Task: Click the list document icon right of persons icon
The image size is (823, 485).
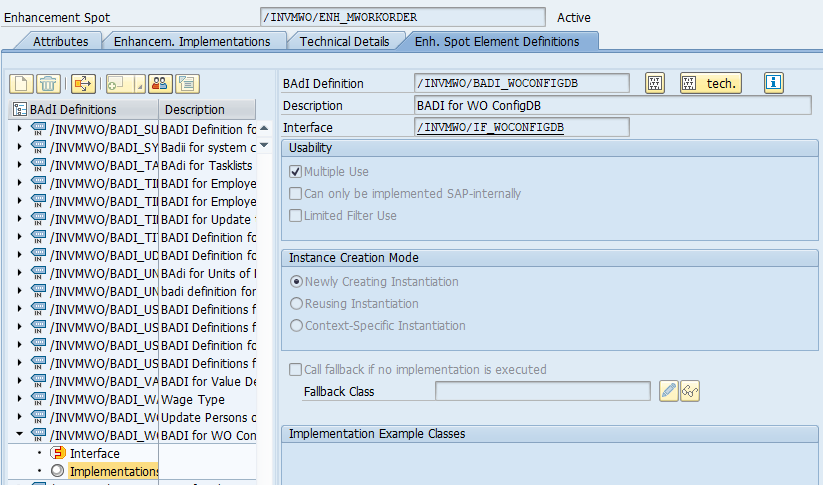Action: point(187,84)
